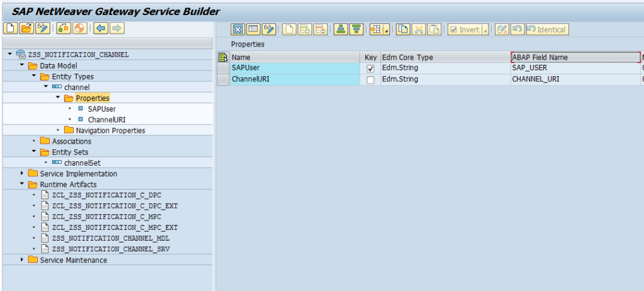This screenshot has height=291, width=644.
Task: Select ZSS_NOTIFICATION_CHANNEL_SRV in tree
Action: (x=111, y=249)
